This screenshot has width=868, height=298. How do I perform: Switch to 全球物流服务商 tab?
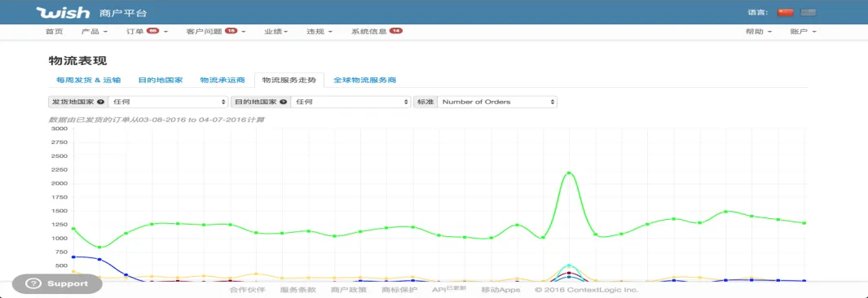coord(365,80)
